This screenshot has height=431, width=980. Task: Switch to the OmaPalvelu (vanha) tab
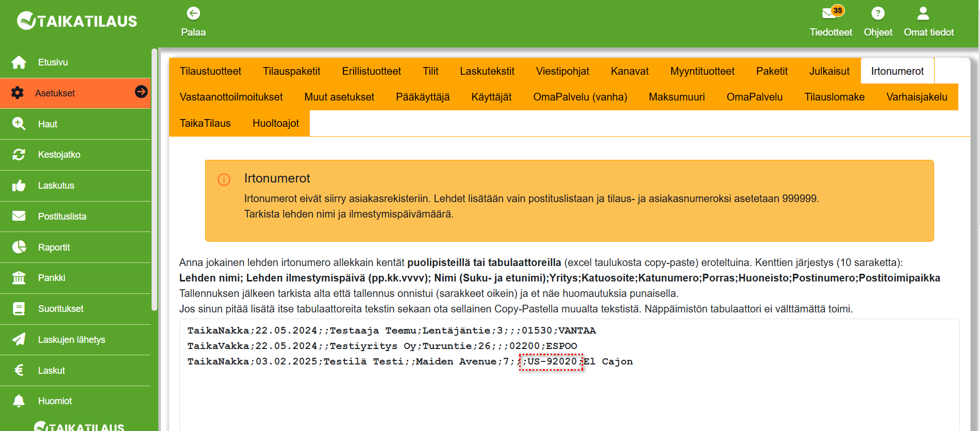point(580,97)
